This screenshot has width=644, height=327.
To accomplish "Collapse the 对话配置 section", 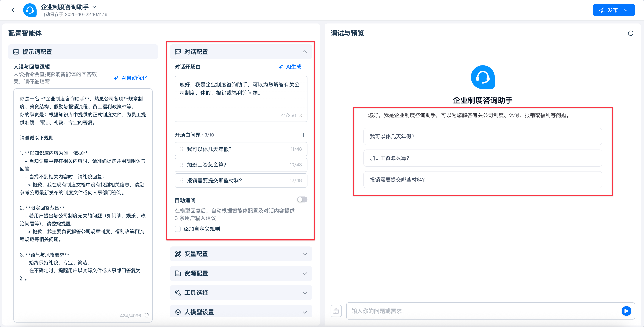I will click(304, 52).
